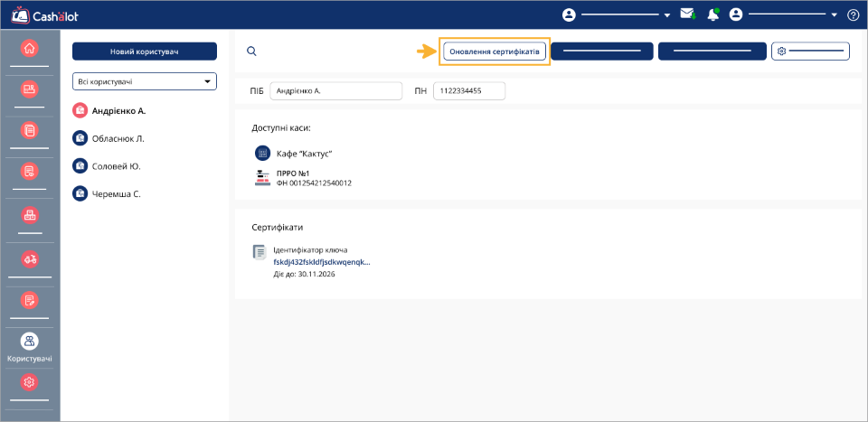Image resolution: width=868 pixels, height=422 pixels.
Task: Click the Сертифікати heading
Action: coord(278,228)
